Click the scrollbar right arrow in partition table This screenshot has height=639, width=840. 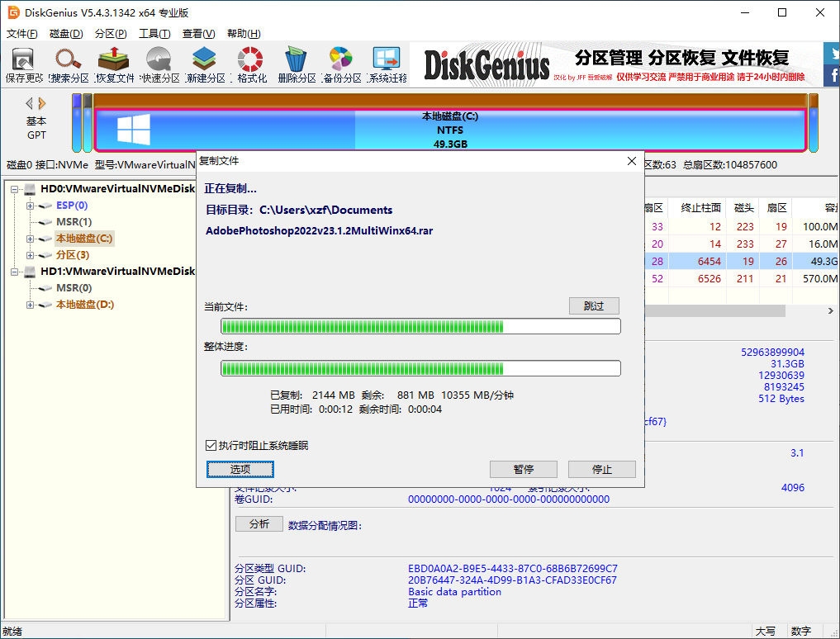830,310
